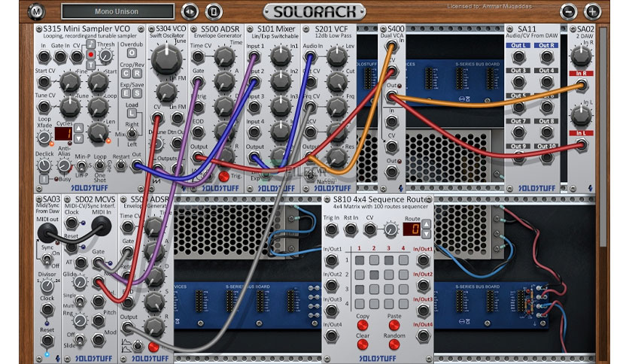629x364 pixels.
Task: Click the Clock jack on SA03
Action: pos(47,309)
